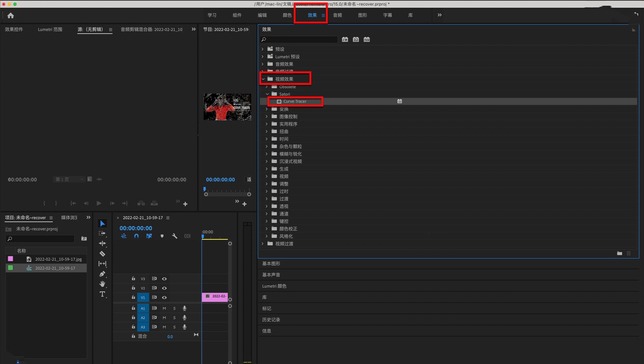644x364 pixels.
Task: Select the Razor tool
Action: pyautogui.click(x=102, y=254)
